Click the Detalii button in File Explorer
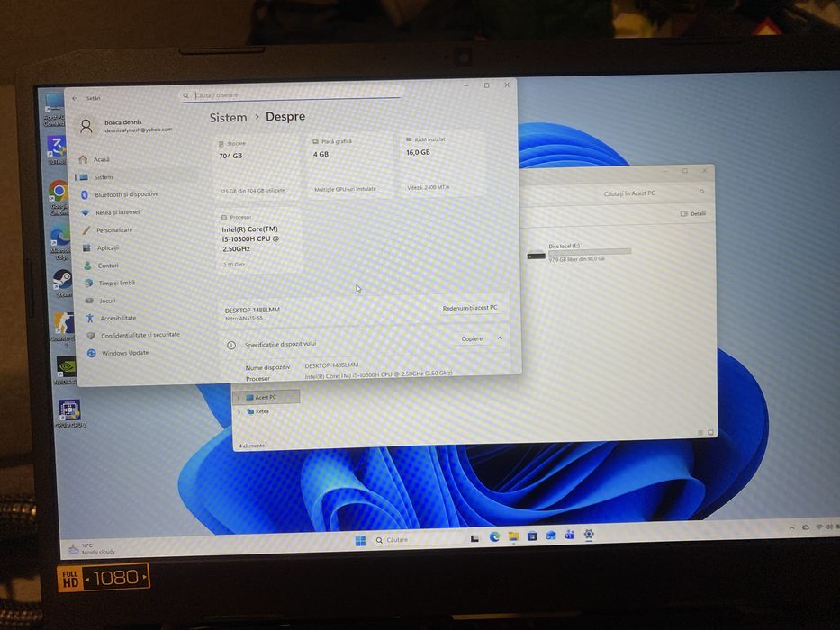840x630 pixels. (x=693, y=214)
